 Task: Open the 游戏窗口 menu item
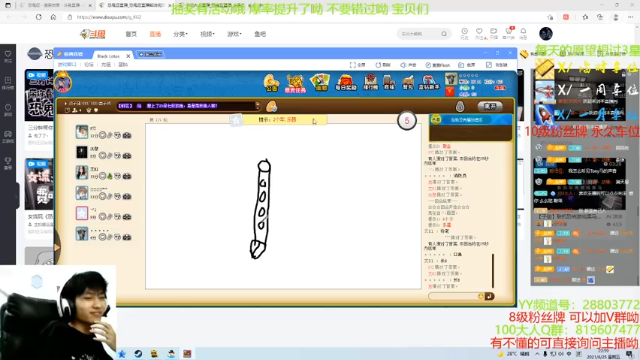click(x=67, y=64)
